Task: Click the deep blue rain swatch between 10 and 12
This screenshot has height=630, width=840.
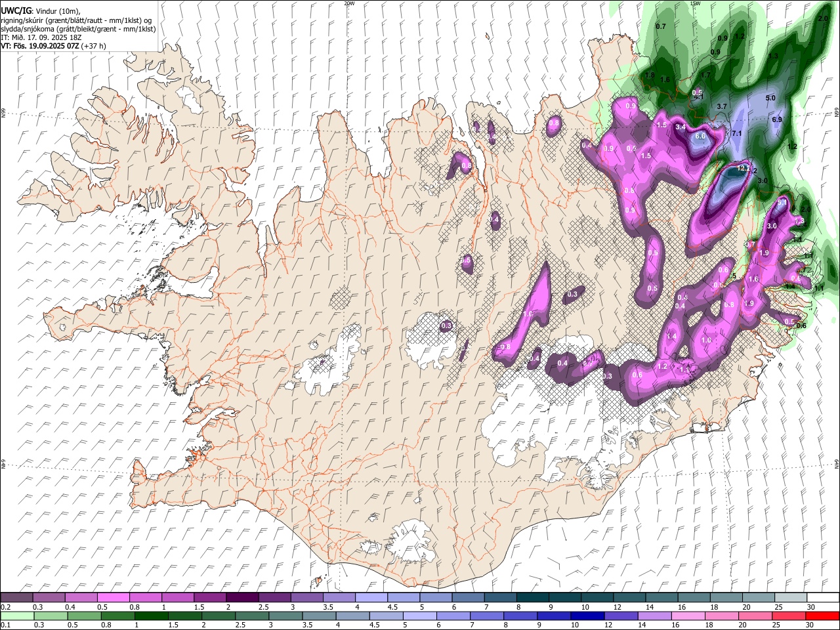Action: click(587, 616)
